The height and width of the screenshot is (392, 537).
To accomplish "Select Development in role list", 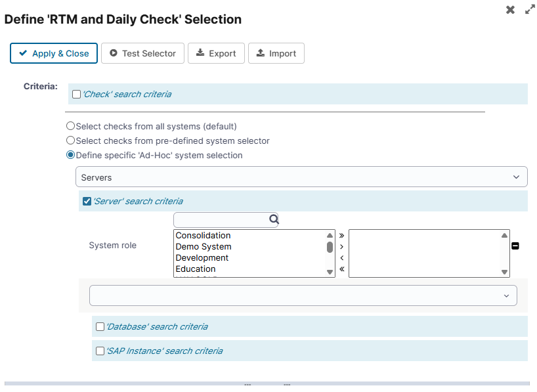I will 202,257.
